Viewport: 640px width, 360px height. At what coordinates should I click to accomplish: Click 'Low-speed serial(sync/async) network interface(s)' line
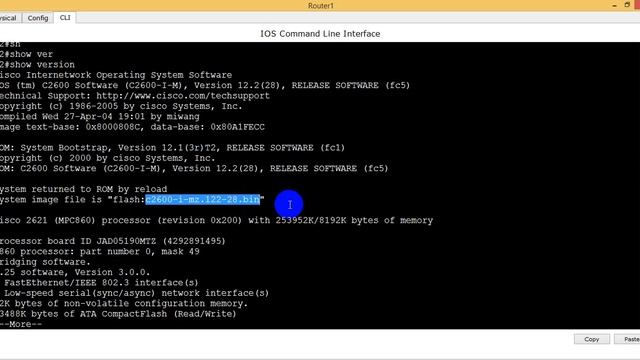[135, 293]
